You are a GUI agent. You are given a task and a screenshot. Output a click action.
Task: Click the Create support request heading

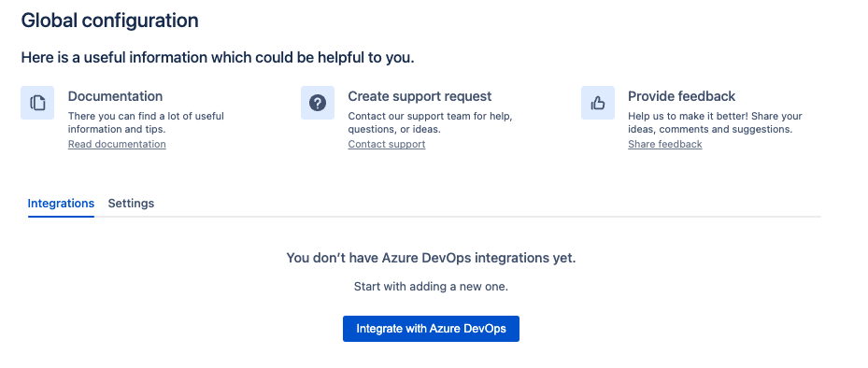[x=420, y=96]
